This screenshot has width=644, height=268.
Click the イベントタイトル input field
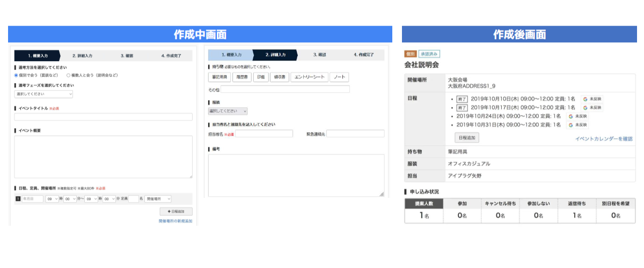103,117
